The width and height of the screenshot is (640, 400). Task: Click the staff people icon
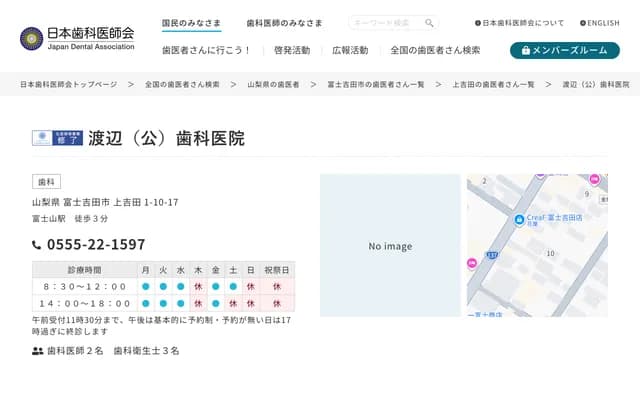(x=38, y=351)
